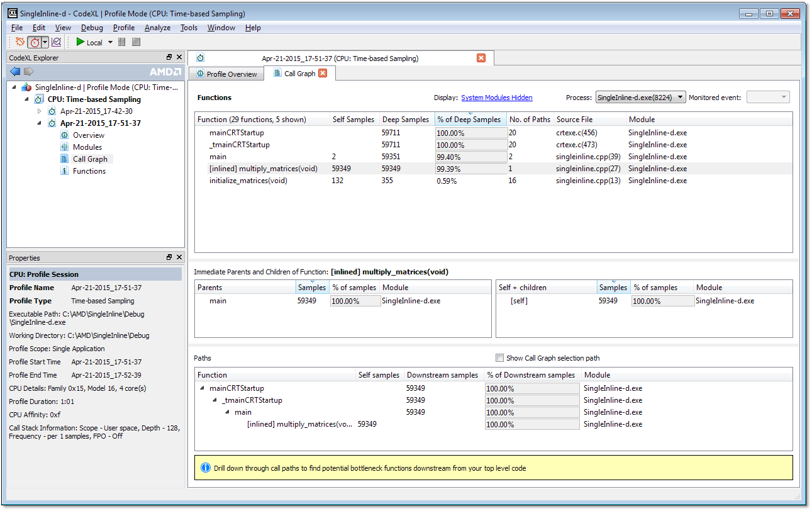Image resolution: width=812 pixels, height=511 pixels.
Task: Pause profiling with the pause icon
Action: click(122, 42)
